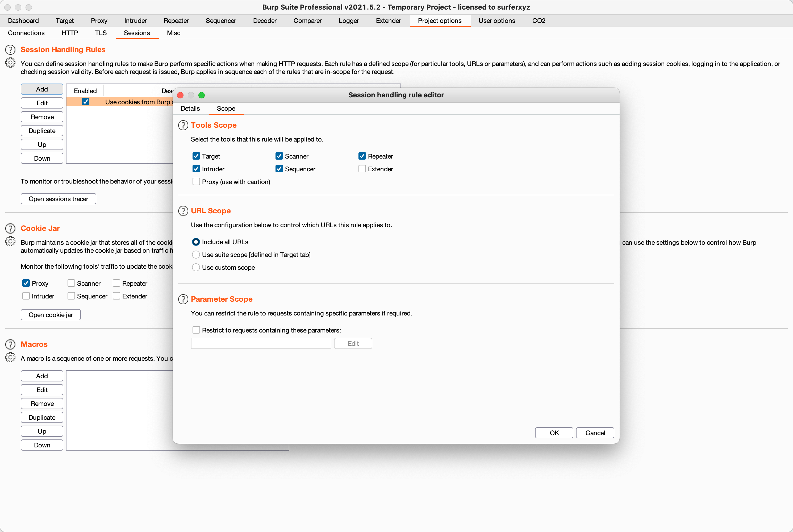The height and width of the screenshot is (532, 793).
Task: Select Use custom scope radio option
Action: 196,268
